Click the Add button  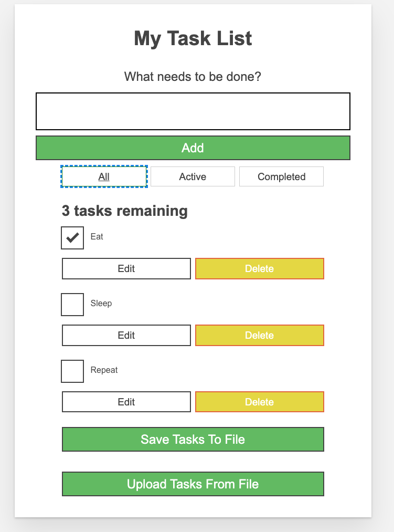[x=193, y=148]
